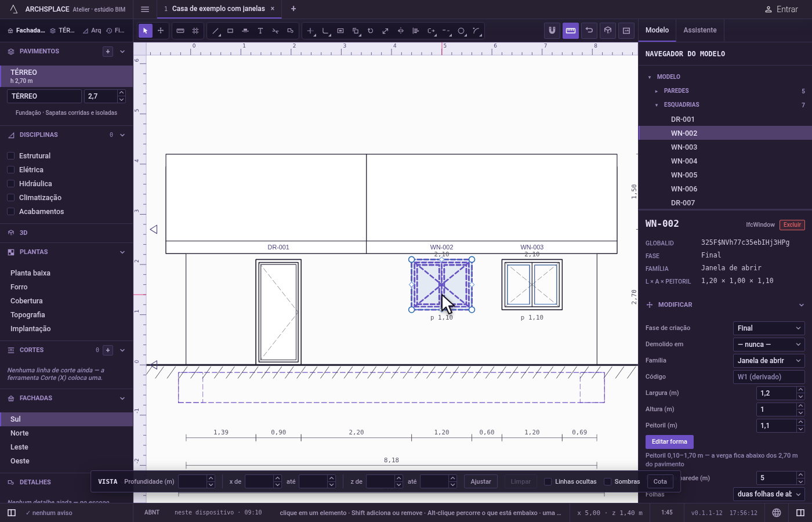The image size is (812, 522).
Task: Enable the Elétrica discipline checkbox
Action: pos(10,170)
